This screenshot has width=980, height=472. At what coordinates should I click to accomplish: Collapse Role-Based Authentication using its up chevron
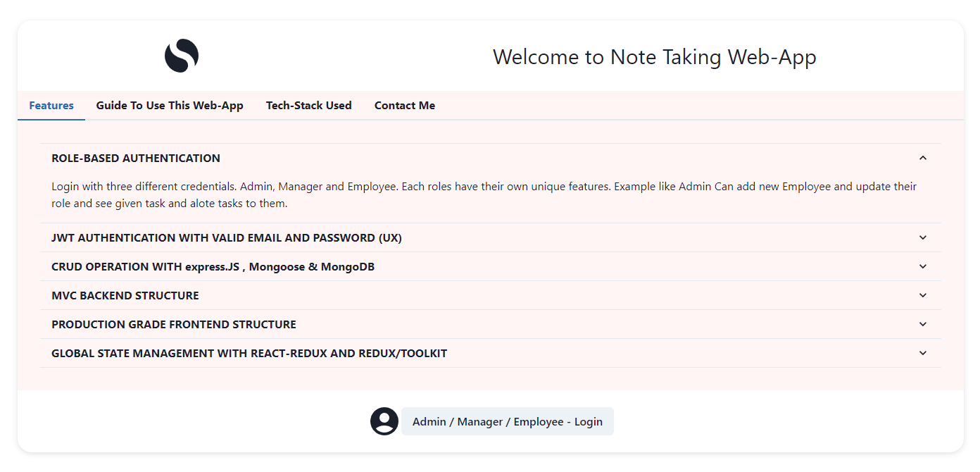pyautogui.click(x=923, y=158)
